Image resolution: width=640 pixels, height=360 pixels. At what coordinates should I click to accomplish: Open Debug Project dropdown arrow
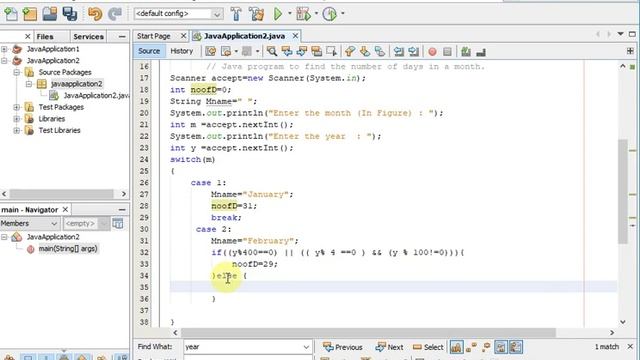pyautogui.click(x=316, y=13)
